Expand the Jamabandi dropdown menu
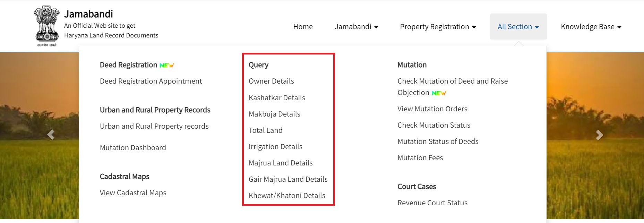 (x=357, y=26)
